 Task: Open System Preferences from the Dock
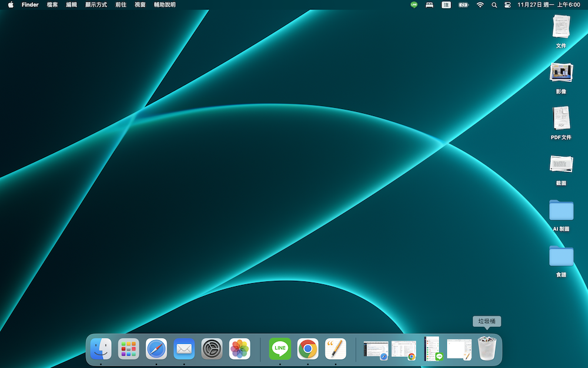212,349
